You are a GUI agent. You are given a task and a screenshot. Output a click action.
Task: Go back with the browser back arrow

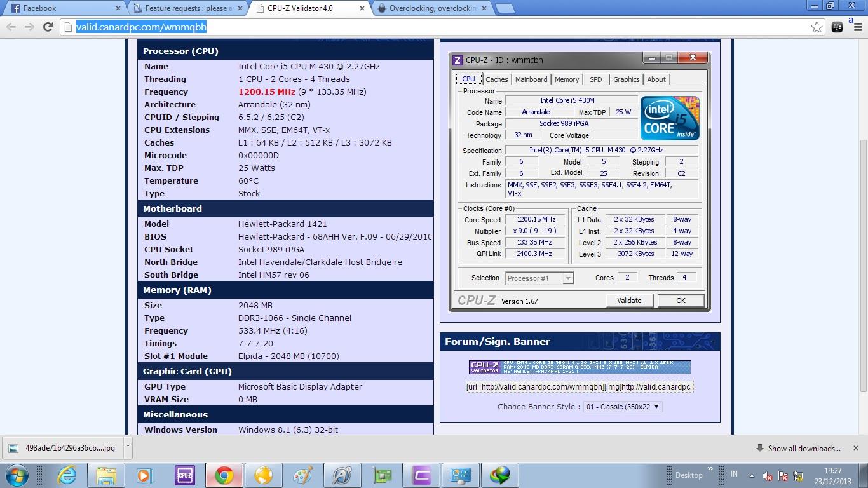click(11, 27)
